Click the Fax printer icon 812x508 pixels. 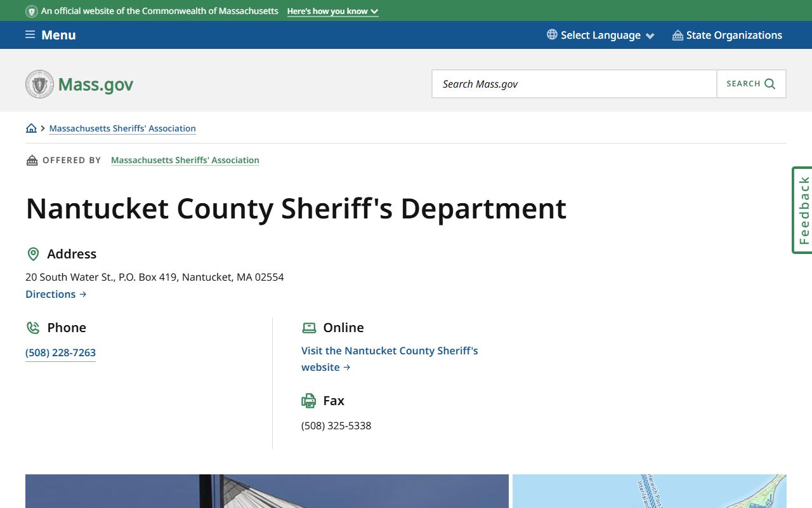click(308, 401)
